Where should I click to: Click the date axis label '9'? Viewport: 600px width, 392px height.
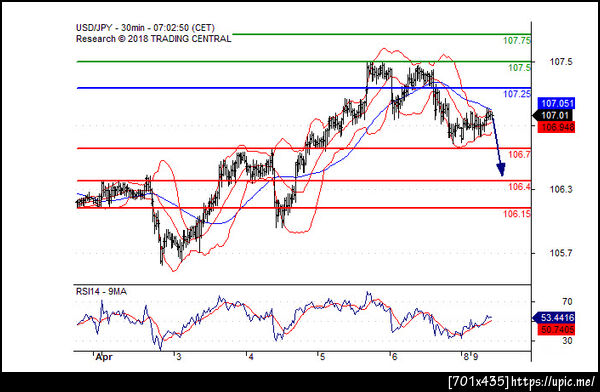(x=475, y=357)
